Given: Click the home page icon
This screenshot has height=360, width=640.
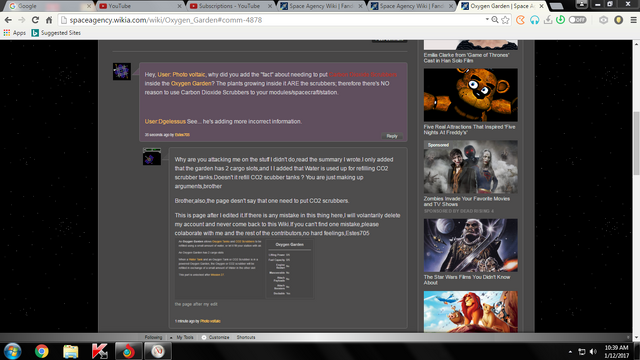Looking at the screenshot, I should 49,20.
